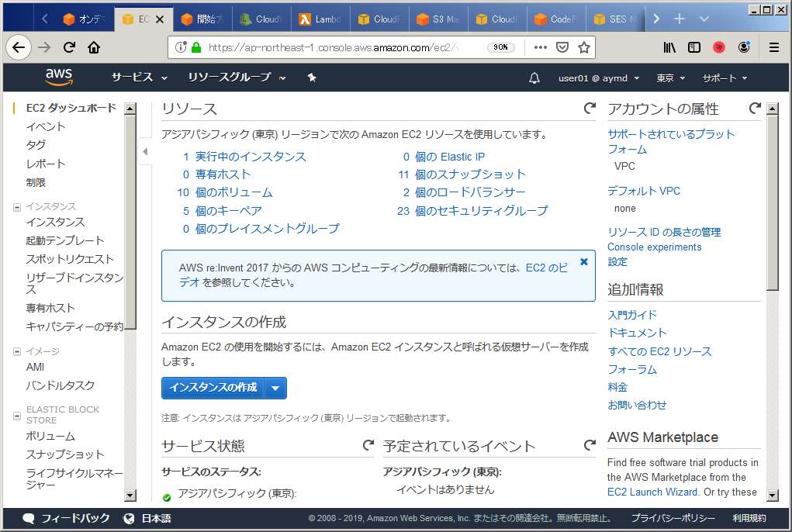Collapse the ELASTIC BLOCK STORE group
The width and height of the screenshot is (792, 532).
point(16,416)
